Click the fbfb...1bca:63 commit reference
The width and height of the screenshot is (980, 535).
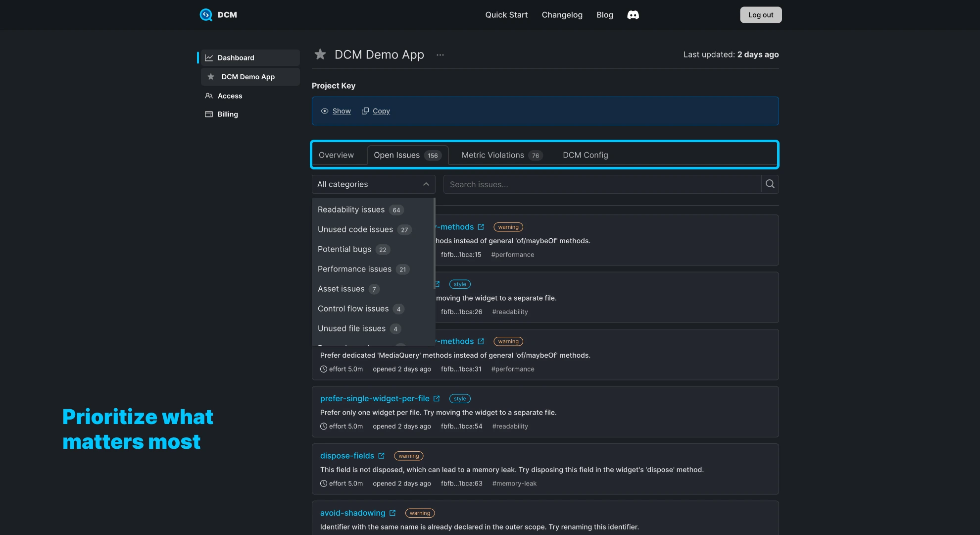coord(461,483)
